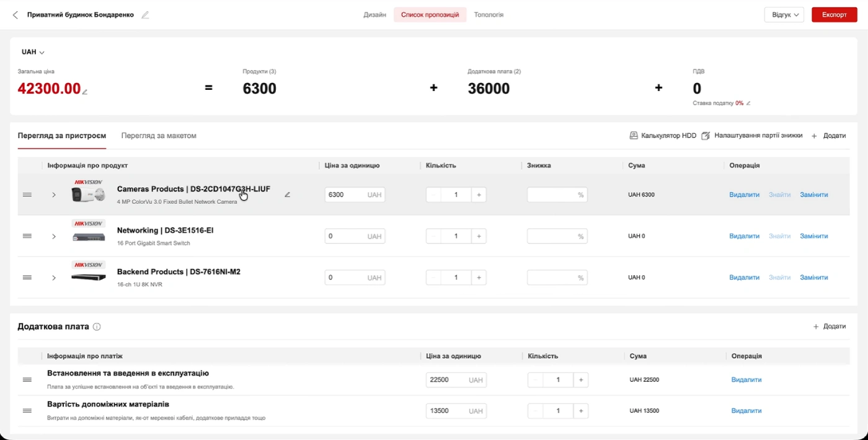Grab drag handle of Backend Products row
The image size is (868, 440).
27,278
